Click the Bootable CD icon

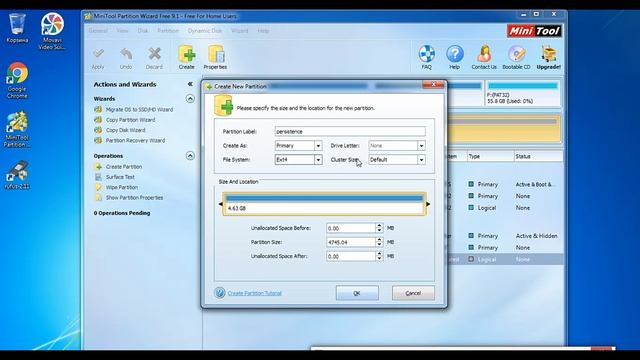tap(516, 57)
